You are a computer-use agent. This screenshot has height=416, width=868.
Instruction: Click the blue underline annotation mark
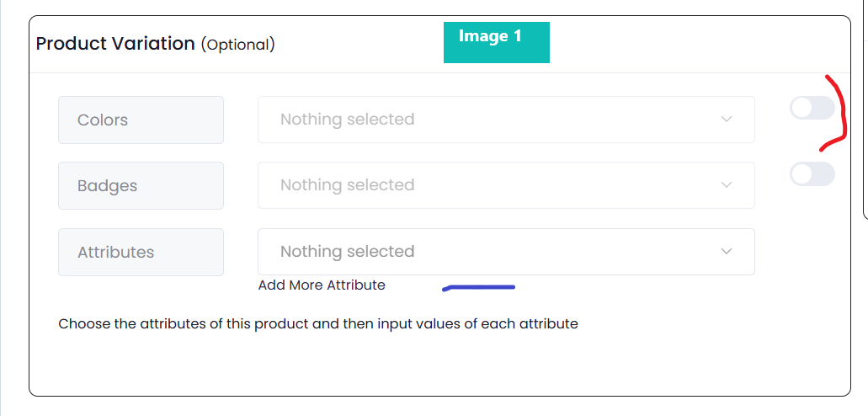click(479, 287)
